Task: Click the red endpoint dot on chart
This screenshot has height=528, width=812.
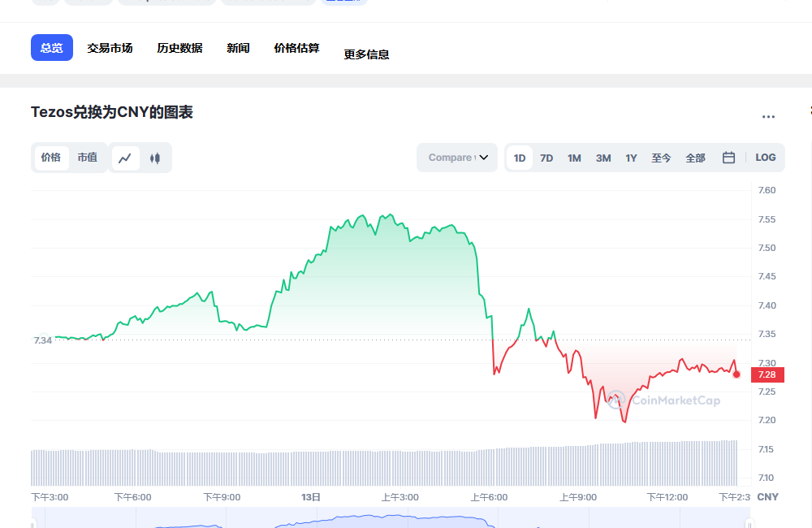Action: pos(737,374)
